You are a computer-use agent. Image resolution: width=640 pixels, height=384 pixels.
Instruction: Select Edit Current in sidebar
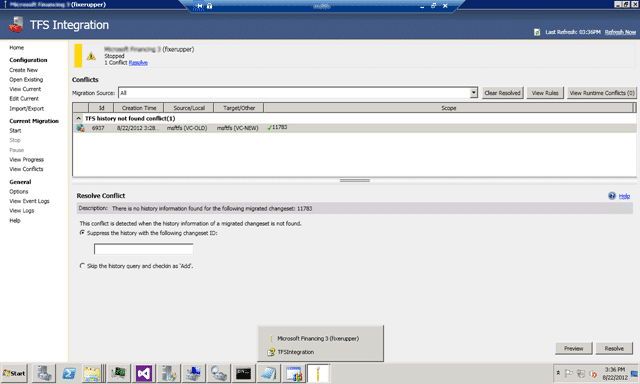24,98
